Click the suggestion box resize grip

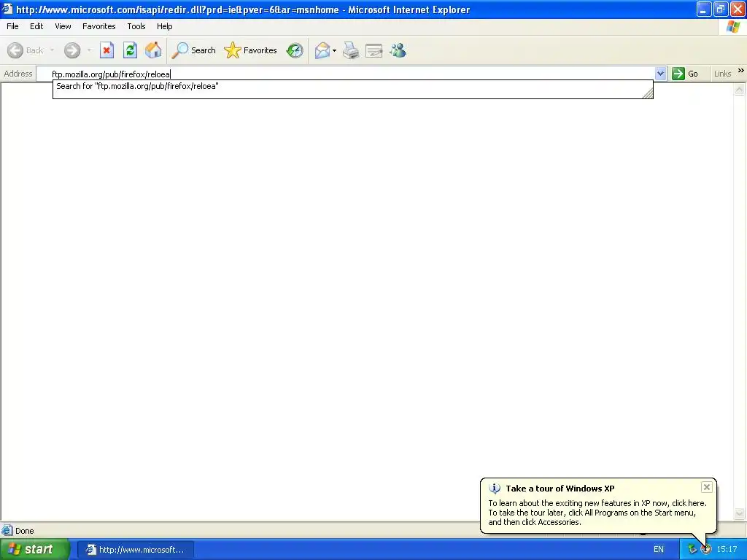point(648,94)
